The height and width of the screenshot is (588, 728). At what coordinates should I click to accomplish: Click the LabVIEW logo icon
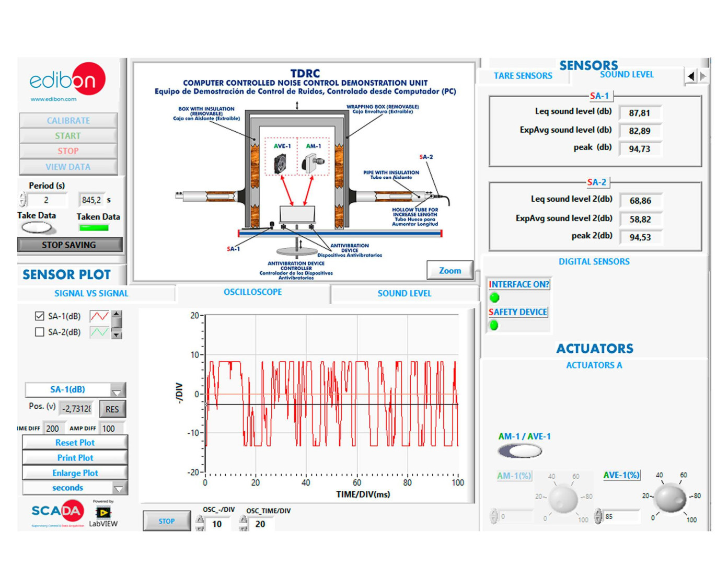pos(103,512)
